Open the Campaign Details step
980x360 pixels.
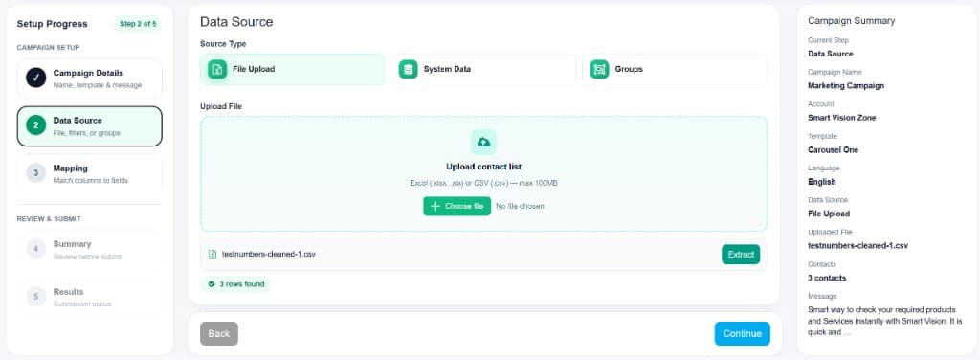(x=89, y=79)
